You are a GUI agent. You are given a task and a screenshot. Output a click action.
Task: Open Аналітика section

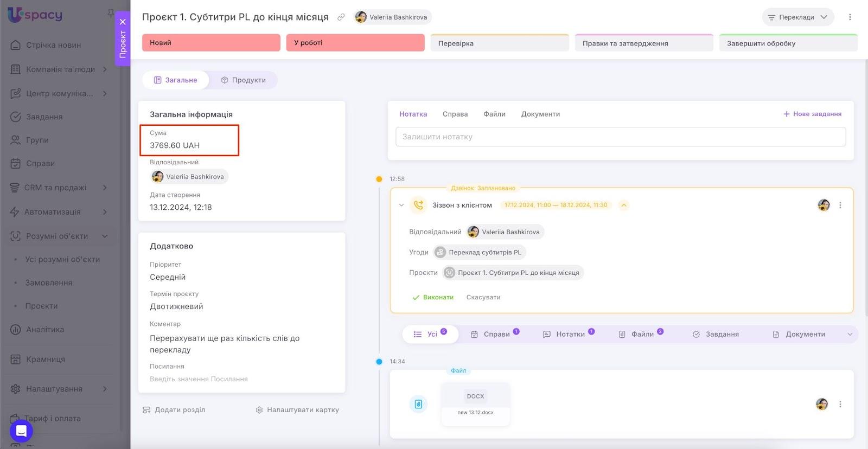tap(45, 329)
